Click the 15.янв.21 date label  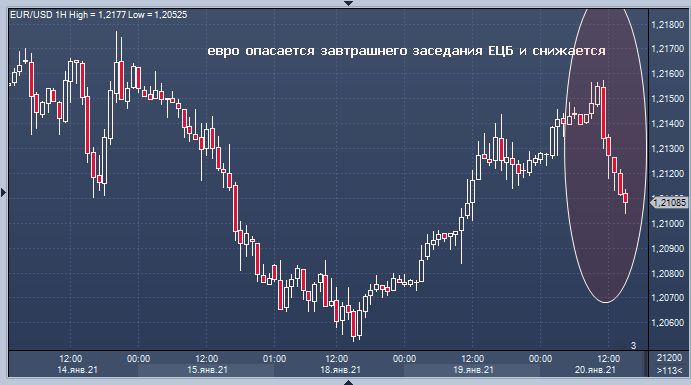click(x=207, y=370)
